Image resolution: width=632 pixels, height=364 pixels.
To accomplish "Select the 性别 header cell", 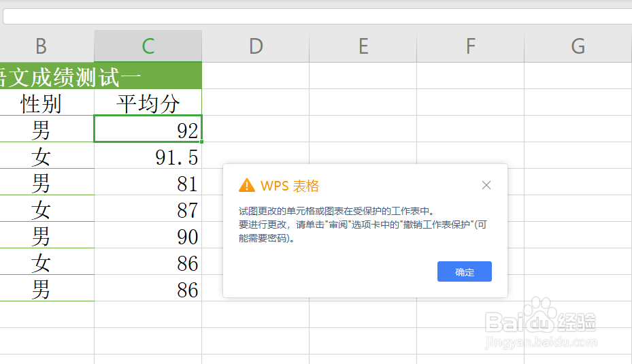I will [47, 102].
